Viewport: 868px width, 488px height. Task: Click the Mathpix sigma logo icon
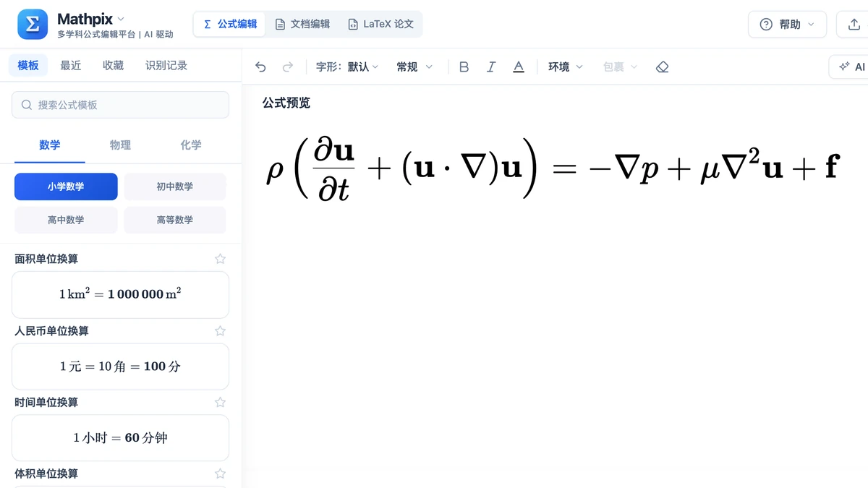(x=33, y=24)
